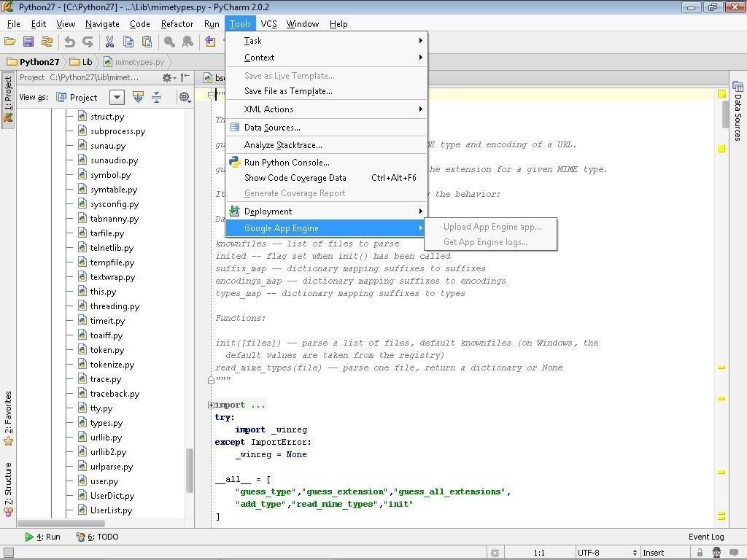Select Upload App Engine app
This screenshot has height=560, width=747.
[492, 227]
